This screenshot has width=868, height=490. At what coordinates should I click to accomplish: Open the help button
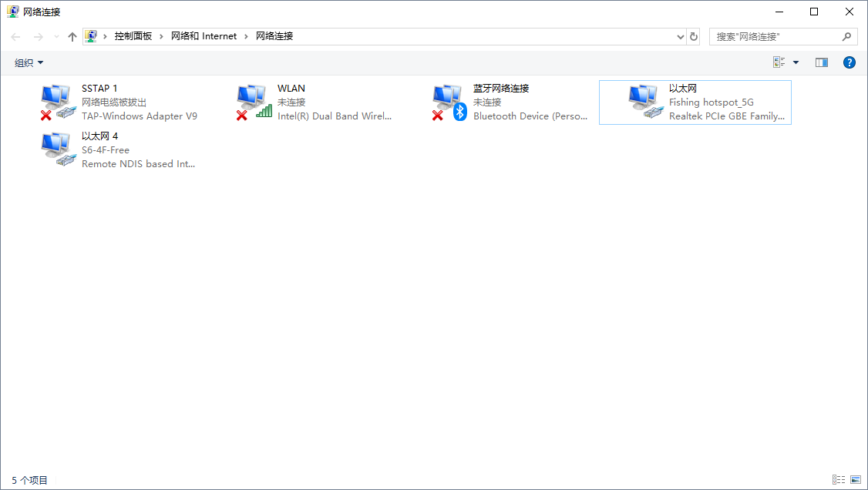849,62
